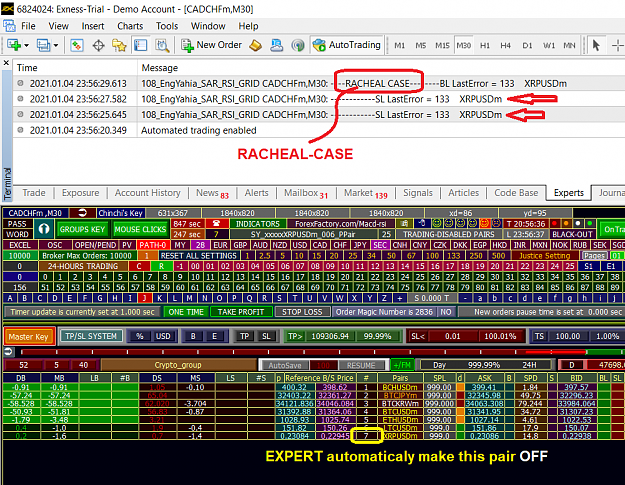
Task: Toggle the ONE TIME button
Action: (x=186, y=312)
